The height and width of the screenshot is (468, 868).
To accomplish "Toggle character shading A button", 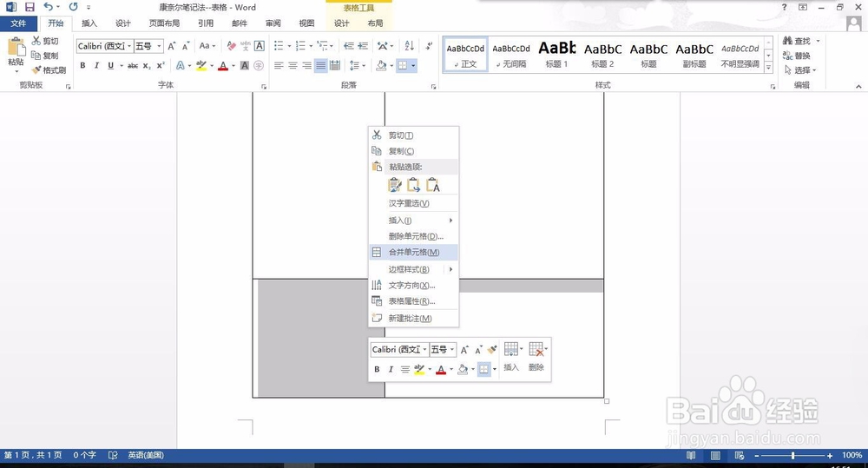I will click(x=244, y=65).
